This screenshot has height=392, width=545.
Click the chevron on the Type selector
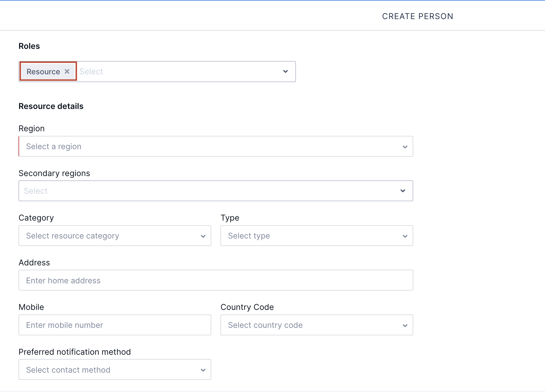coord(405,236)
